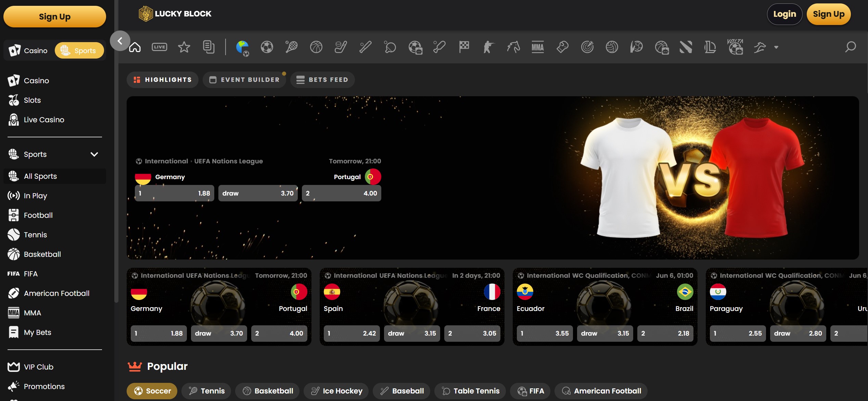Image resolution: width=868 pixels, height=401 pixels.
Task: Select the darts target icon
Action: (587, 47)
